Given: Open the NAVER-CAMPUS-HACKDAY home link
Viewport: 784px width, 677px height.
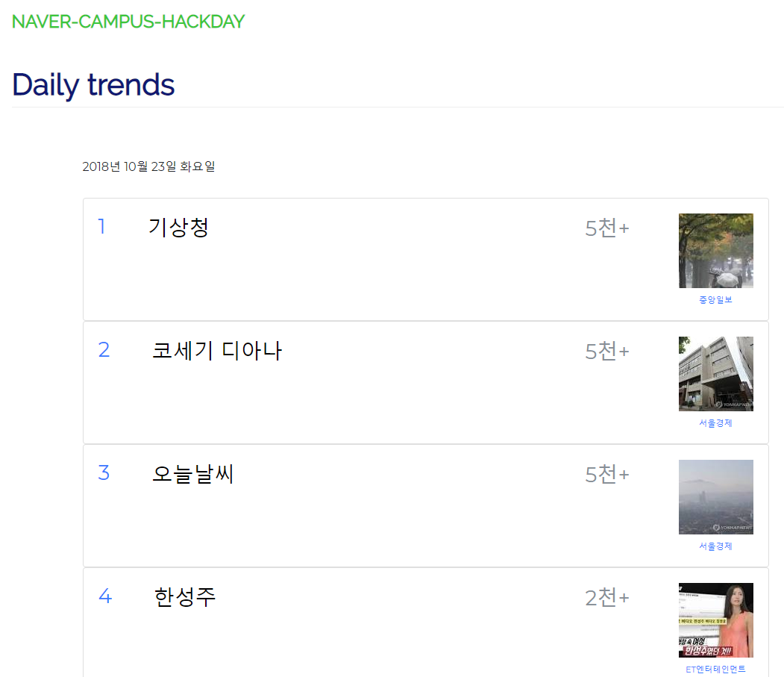Looking at the screenshot, I should (127, 21).
